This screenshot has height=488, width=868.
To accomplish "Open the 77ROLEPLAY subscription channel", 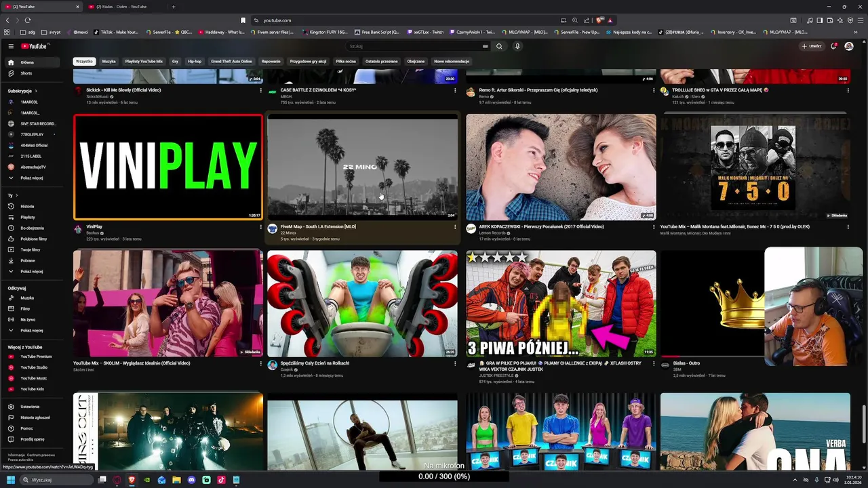I will tap(33, 134).
